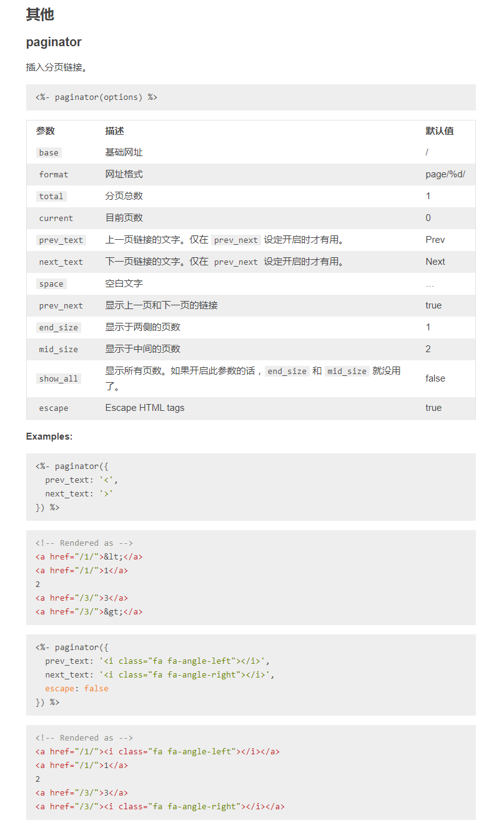Click the rendered line containing '&gt;'
Image resolution: width=504 pixels, height=833 pixels.
(x=89, y=612)
